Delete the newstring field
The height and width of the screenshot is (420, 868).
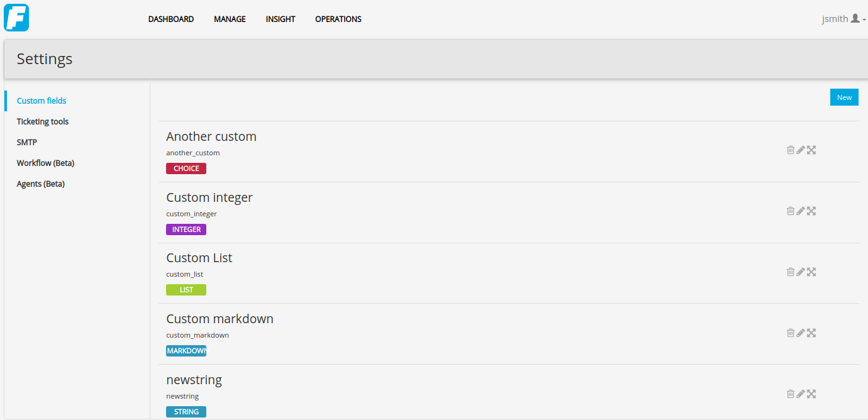791,394
